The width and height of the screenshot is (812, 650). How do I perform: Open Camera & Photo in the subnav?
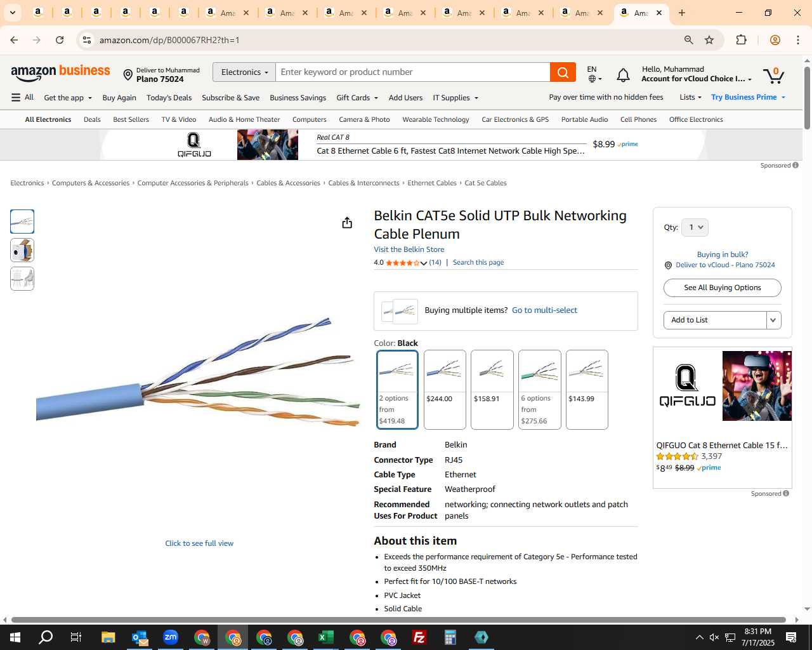coord(364,119)
